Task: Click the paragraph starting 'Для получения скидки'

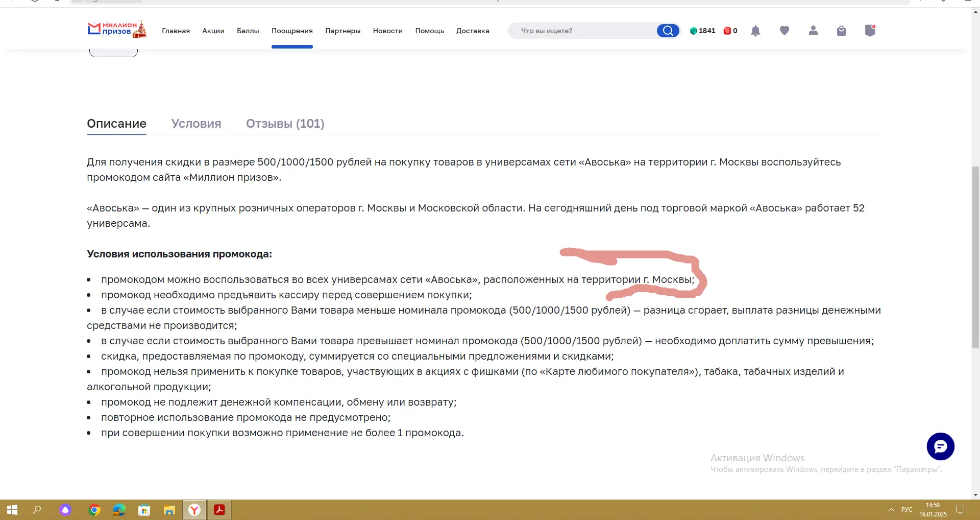Action: coord(464,170)
